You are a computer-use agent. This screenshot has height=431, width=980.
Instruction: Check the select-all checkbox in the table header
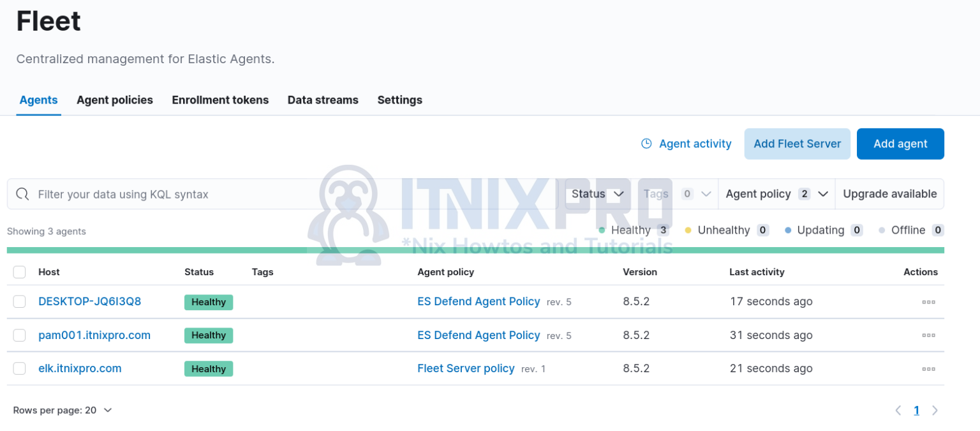click(19, 271)
